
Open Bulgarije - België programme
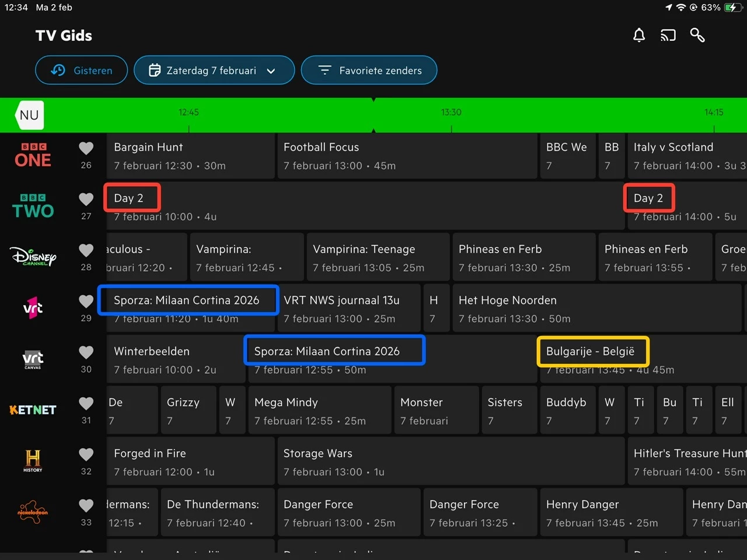644,360
